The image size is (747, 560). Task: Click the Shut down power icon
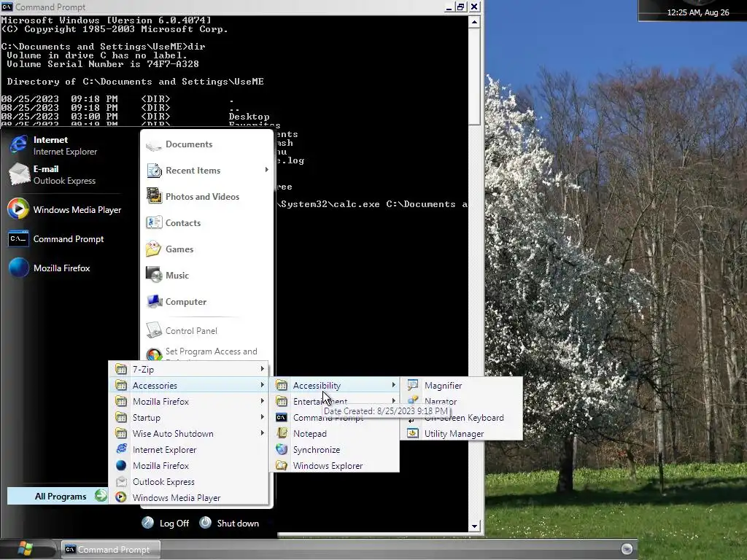(205, 523)
